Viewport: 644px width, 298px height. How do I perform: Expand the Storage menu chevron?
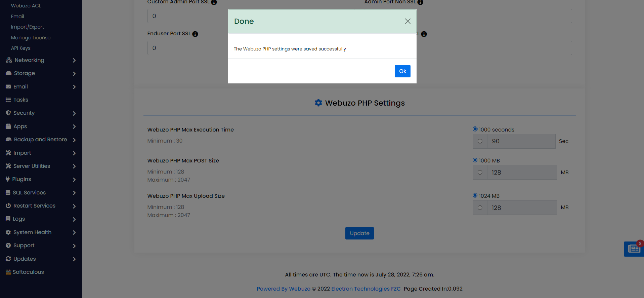coord(74,74)
